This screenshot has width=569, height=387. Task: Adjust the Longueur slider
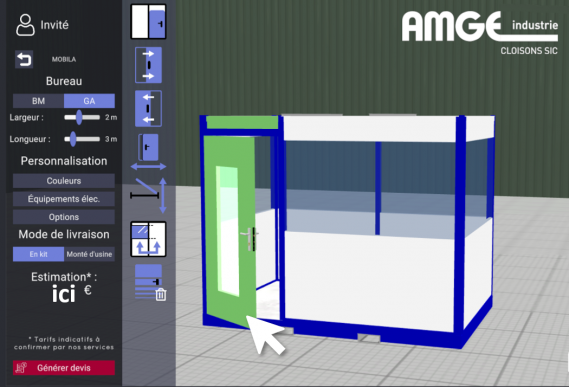click(x=73, y=139)
